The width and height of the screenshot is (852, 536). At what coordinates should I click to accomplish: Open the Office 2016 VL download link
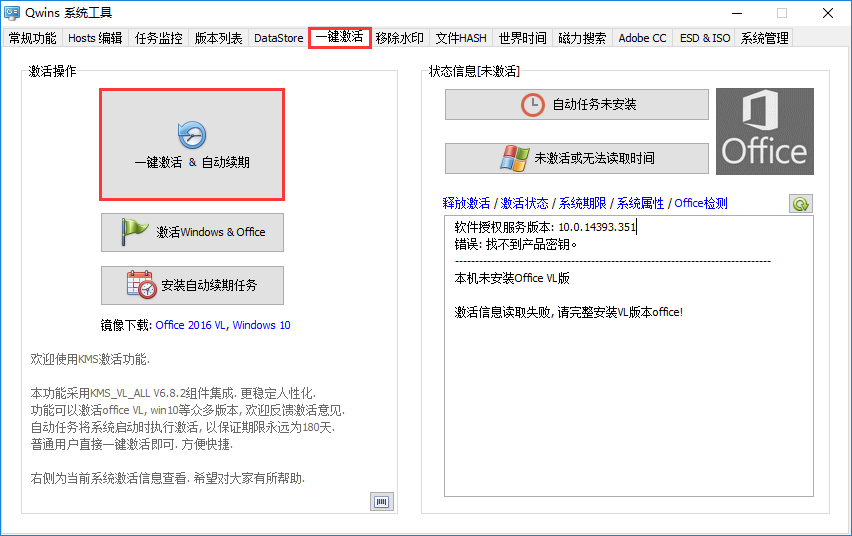tap(191, 325)
